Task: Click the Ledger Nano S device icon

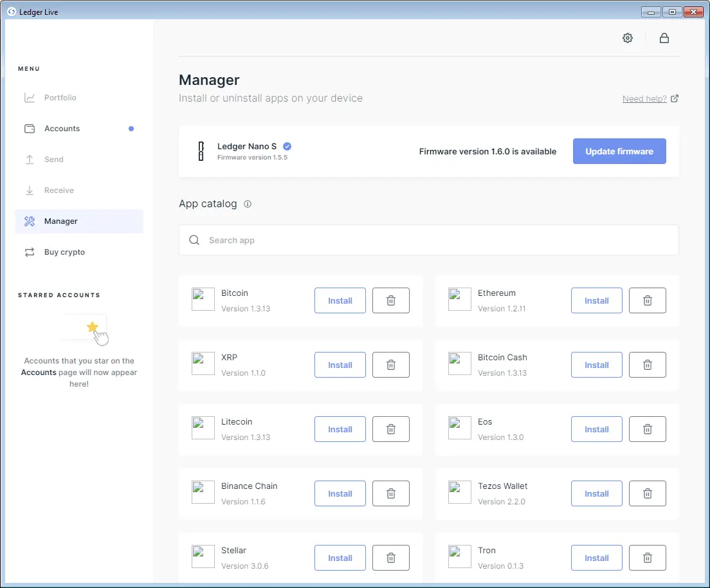Action: (201, 151)
